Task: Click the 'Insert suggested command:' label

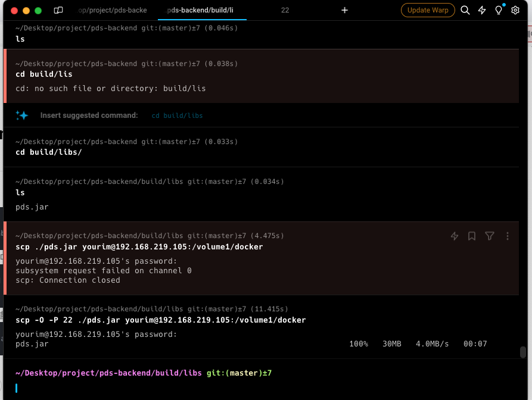Action: 89,115
